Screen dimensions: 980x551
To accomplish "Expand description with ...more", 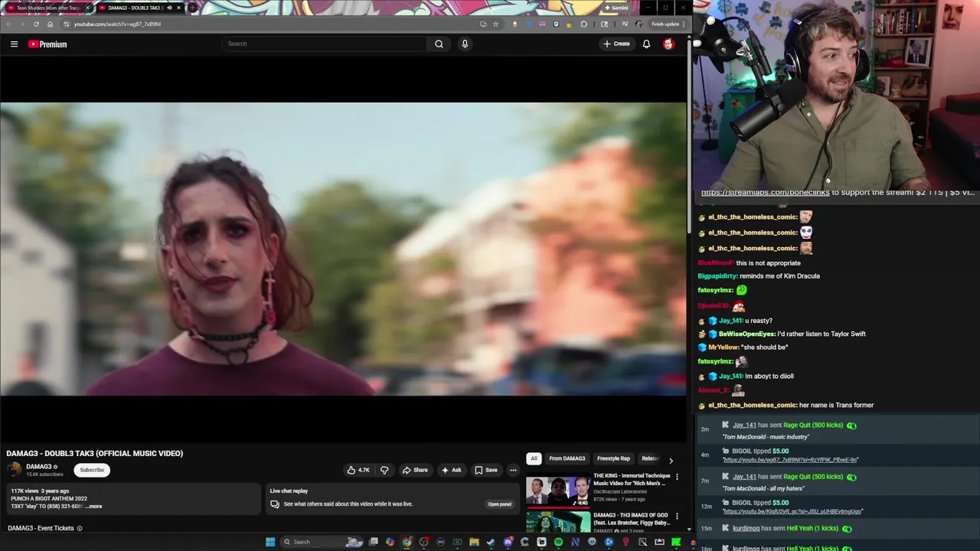I will 93,506.
